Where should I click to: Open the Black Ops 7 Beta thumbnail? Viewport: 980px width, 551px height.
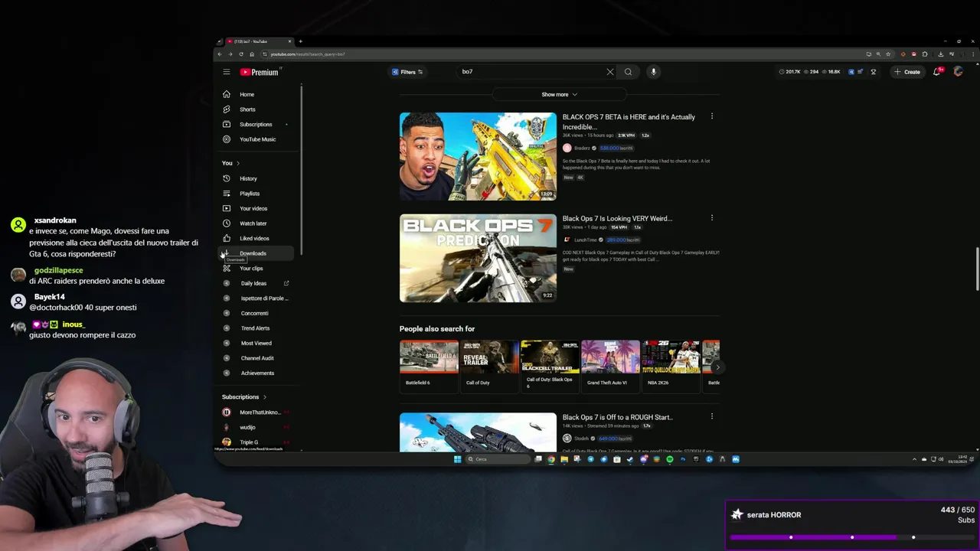pyautogui.click(x=478, y=156)
